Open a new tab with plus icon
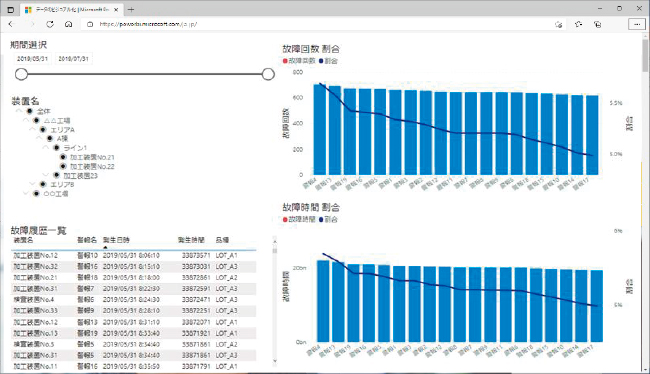Viewport: 650px width, 374px height. [131, 9]
